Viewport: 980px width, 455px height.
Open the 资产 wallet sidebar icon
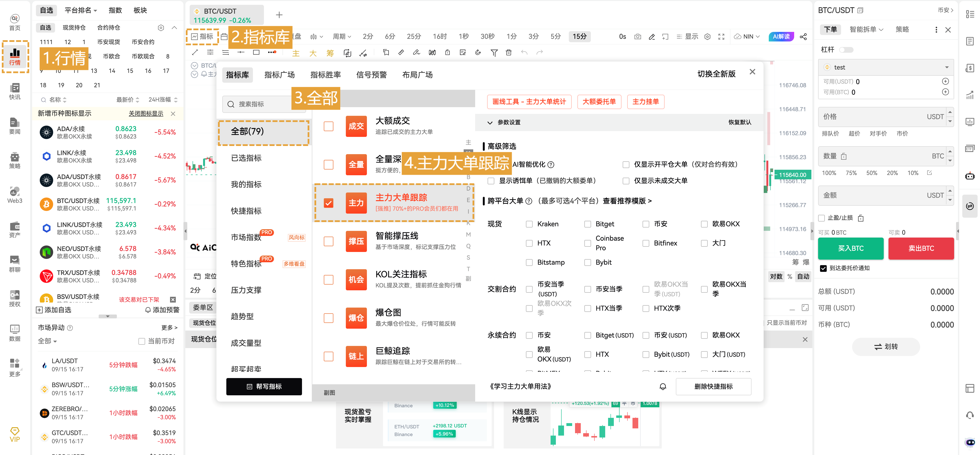coord(14,230)
